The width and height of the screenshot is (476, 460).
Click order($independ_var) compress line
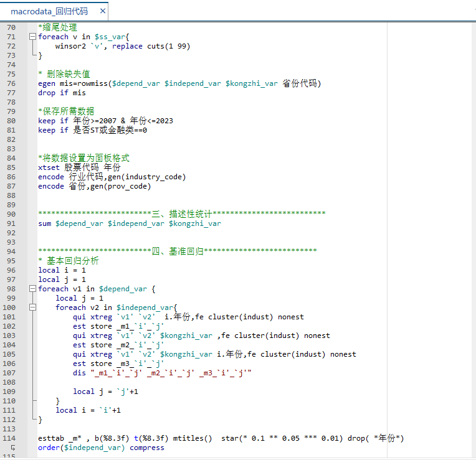pyautogui.click(x=101, y=448)
